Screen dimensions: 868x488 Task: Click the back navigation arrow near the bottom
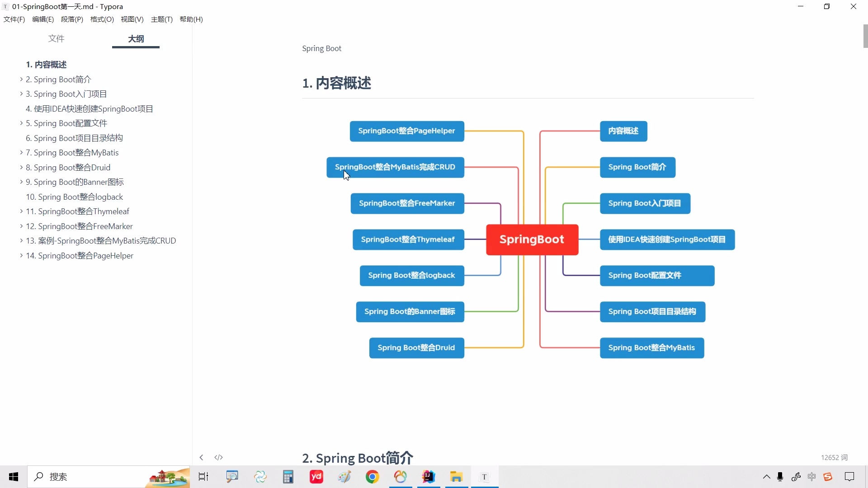coord(201,457)
